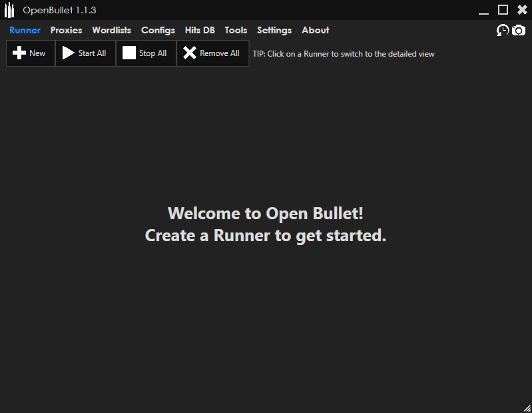Click the tip text about detailed view

pos(344,54)
